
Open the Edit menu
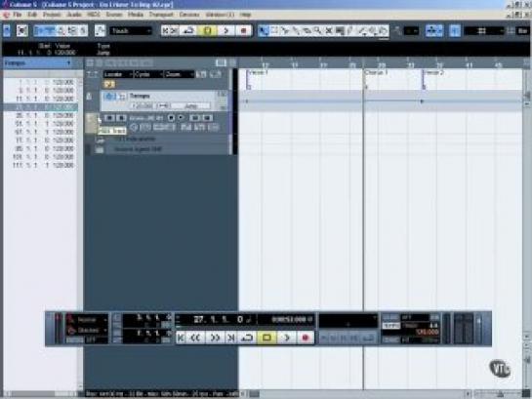32,15
